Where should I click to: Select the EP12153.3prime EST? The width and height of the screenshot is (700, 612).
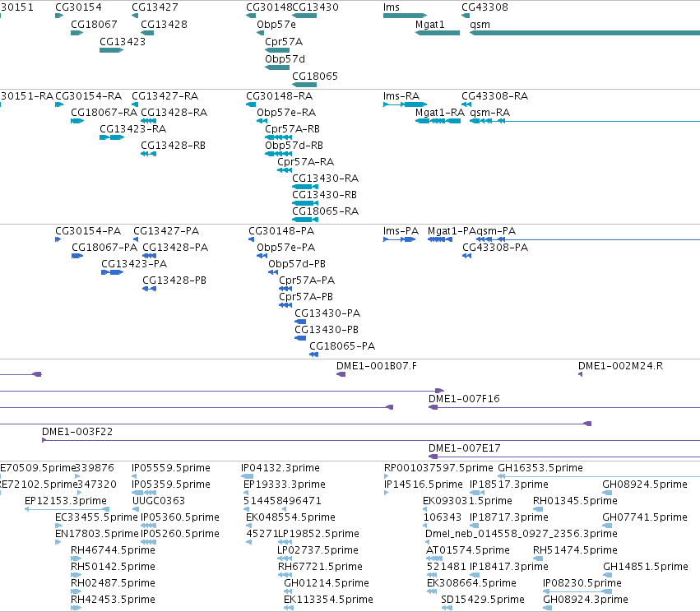67,509
